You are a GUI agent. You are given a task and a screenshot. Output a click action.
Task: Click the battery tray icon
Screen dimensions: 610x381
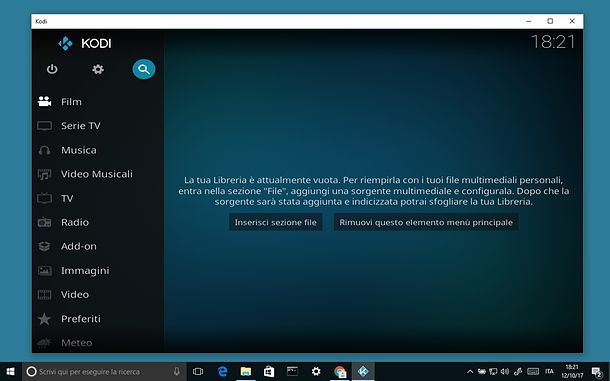pos(482,372)
